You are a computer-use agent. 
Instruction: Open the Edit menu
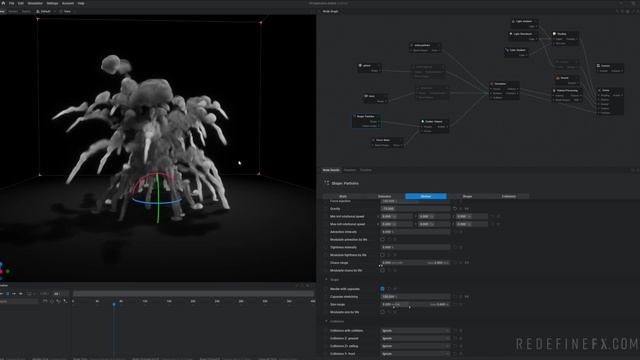20,3
